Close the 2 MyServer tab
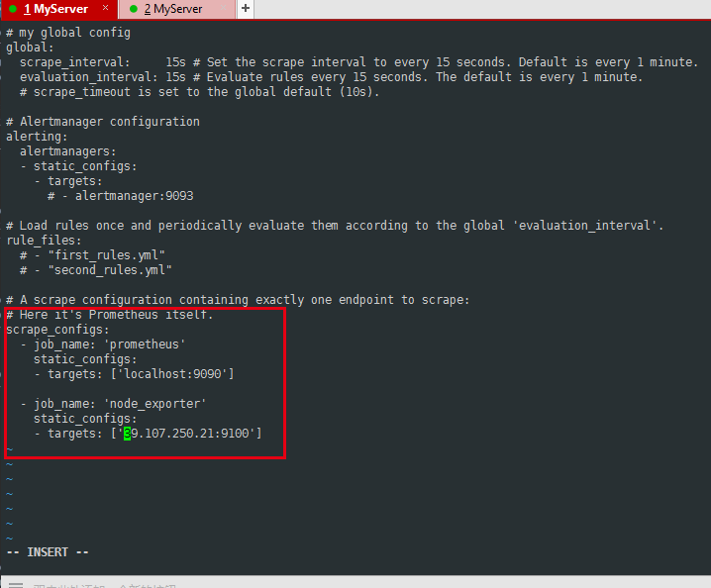Image resolution: width=711 pixels, height=588 pixels. [x=223, y=8]
